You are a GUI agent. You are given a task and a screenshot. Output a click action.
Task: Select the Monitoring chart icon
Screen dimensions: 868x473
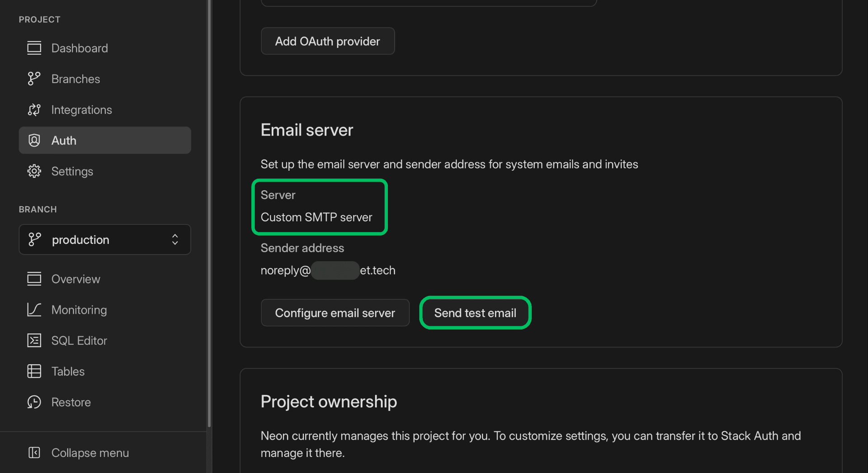coord(34,309)
